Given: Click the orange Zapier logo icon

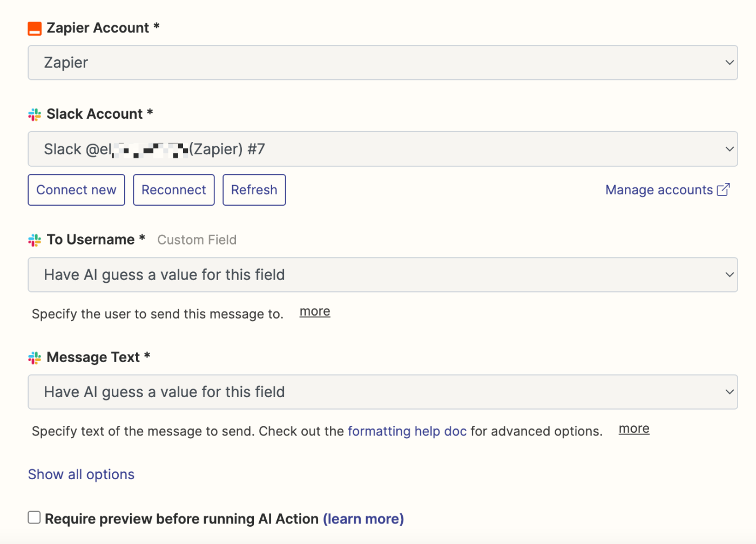Looking at the screenshot, I should [x=35, y=29].
